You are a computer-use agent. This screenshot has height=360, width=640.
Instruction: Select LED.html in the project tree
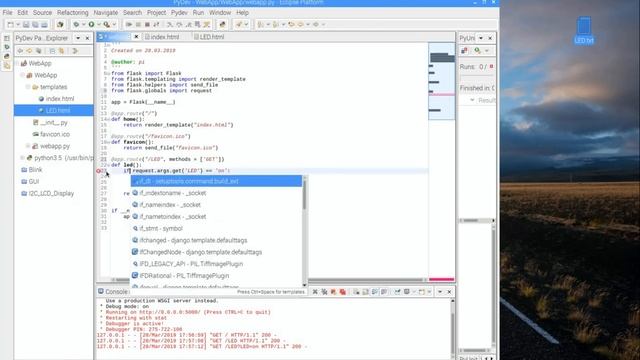point(54,111)
